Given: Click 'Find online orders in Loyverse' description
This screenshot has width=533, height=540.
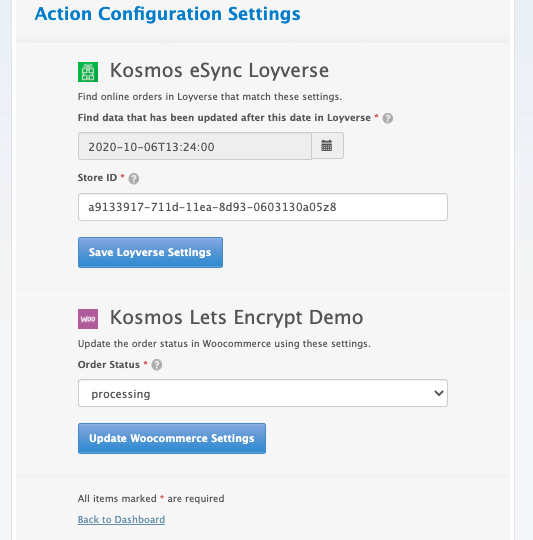Looking at the screenshot, I should [x=210, y=97].
